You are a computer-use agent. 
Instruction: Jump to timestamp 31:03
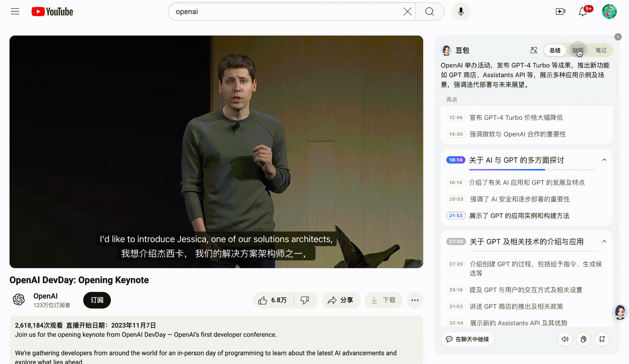click(456, 307)
